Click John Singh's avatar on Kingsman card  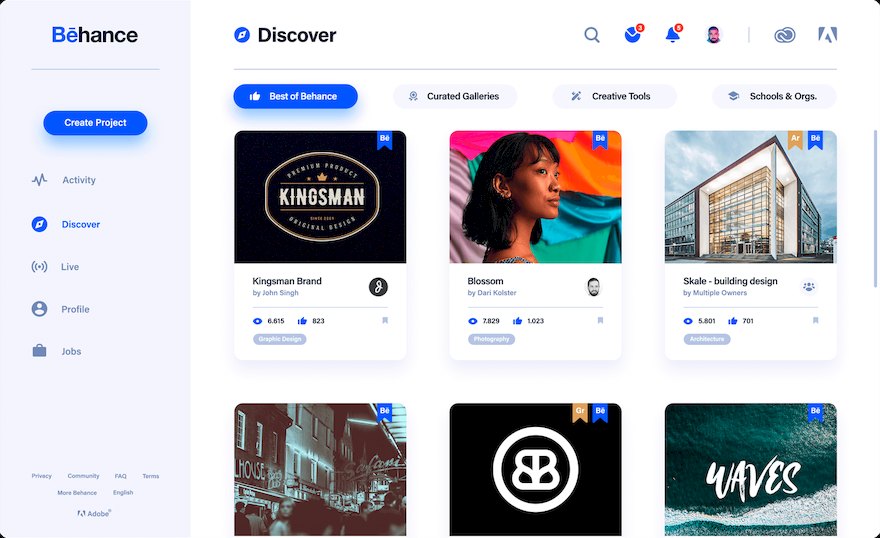(378, 287)
